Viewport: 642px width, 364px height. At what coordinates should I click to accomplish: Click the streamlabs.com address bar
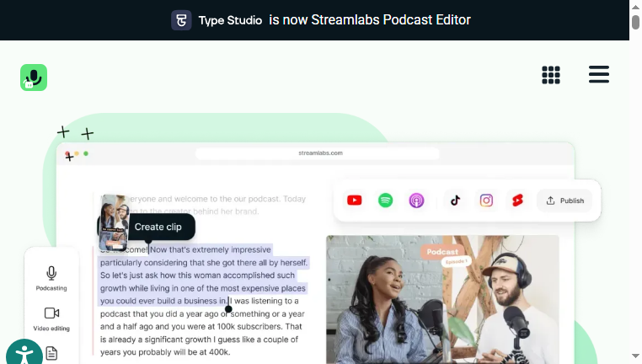318,153
